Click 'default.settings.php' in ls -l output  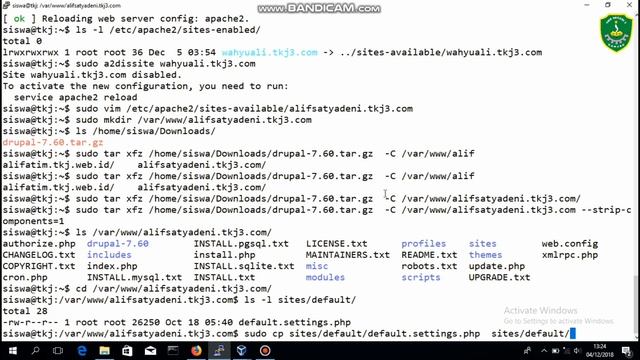pyautogui.click(x=294, y=322)
